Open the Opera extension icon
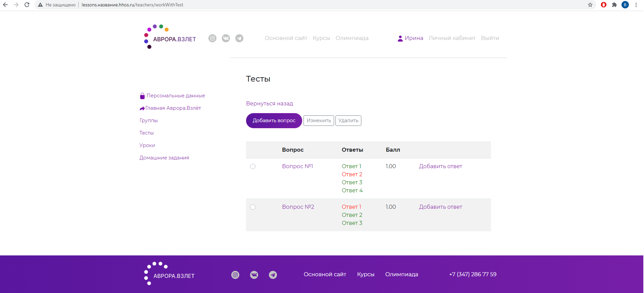Screen dimensions: 644x293 coord(604,5)
